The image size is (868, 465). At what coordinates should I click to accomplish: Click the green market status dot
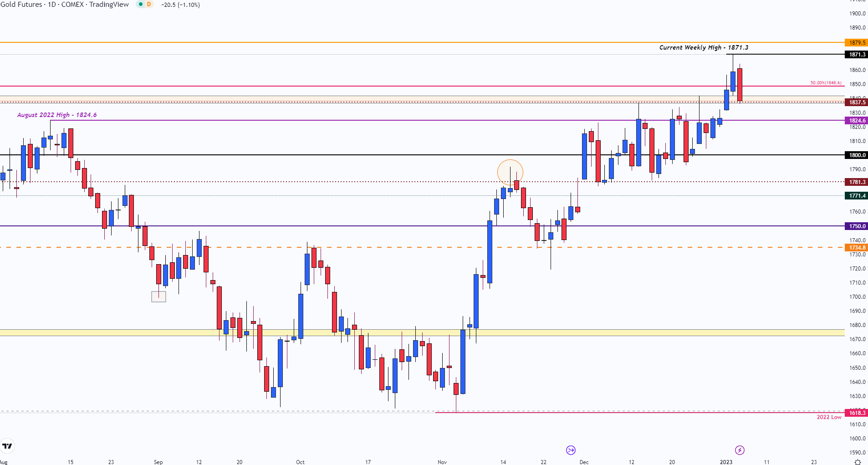141,5
